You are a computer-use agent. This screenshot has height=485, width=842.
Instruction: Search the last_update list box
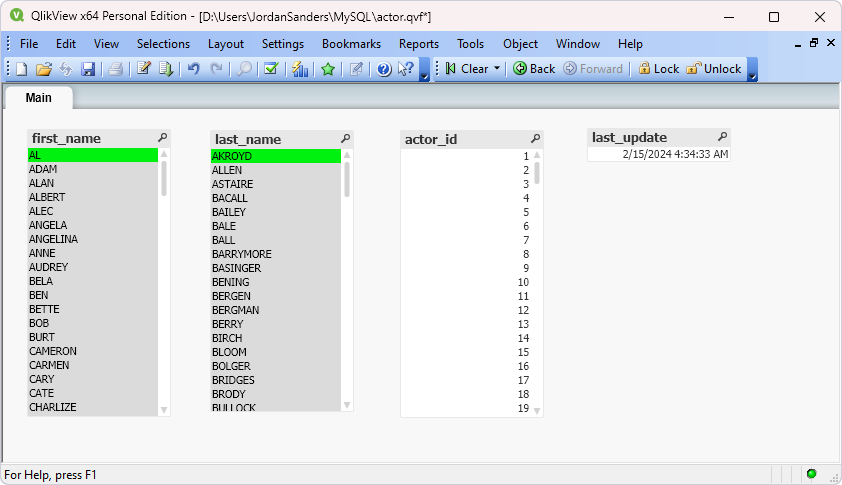pyautogui.click(x=722, y=136)
